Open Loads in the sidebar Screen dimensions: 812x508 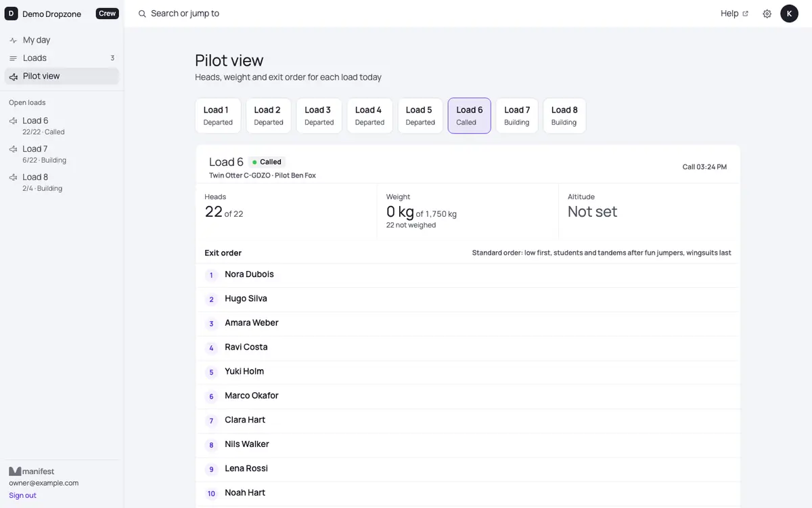pyautogui.click(x=62, y=58)
